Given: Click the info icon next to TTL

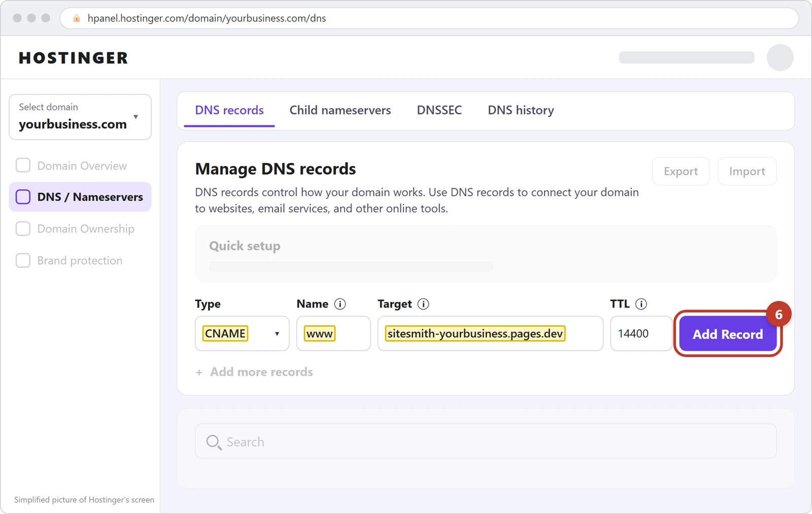Looking at the screenshot, I should pos(641,304).
